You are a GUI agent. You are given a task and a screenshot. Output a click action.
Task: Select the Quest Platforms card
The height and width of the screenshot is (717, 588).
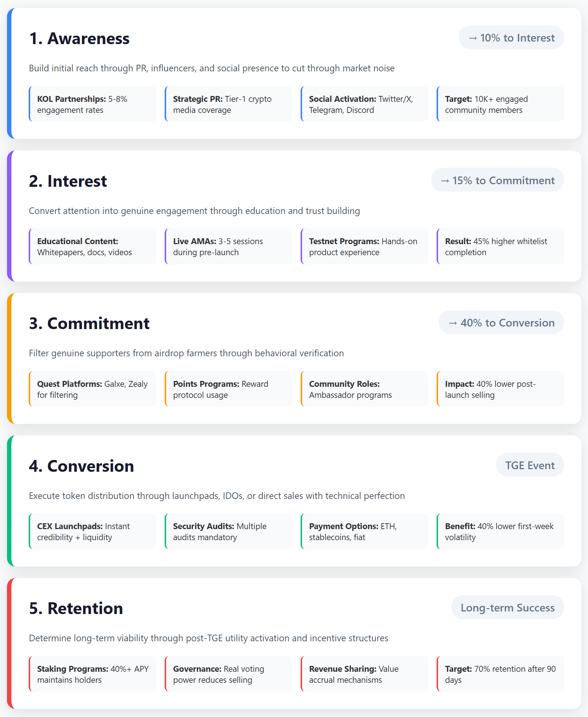[93, 389]
